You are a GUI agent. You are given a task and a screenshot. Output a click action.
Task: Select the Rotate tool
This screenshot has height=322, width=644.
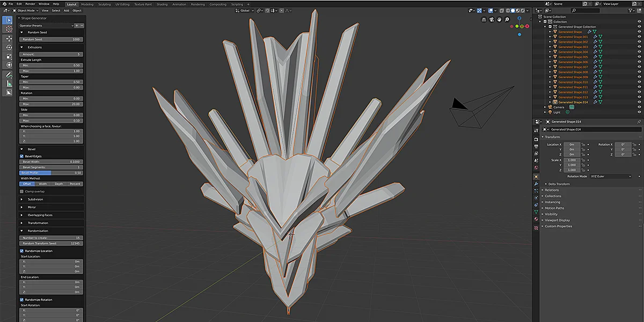click(x=8, y=48)
